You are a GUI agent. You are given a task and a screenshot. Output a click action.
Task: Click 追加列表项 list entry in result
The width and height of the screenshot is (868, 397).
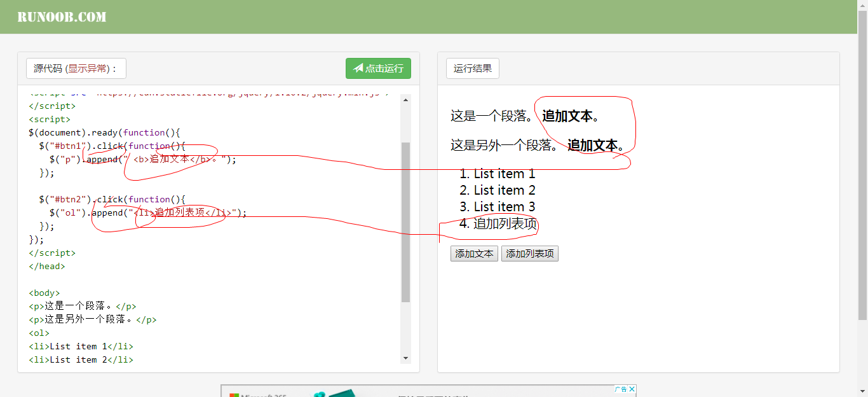pyautogui.click(x=506, y=223)
